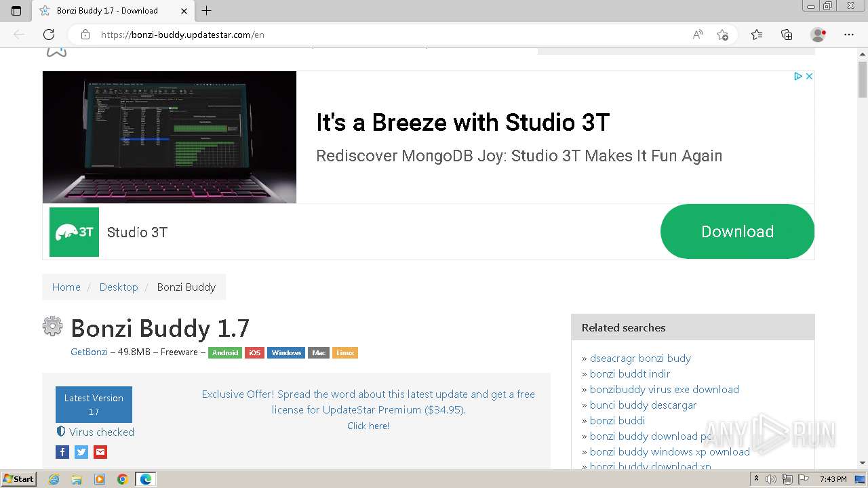Open 'dseacragr bonzi budy' related search
Image resolution: width=868 pixels, height=488 pixels.
click(640, 358)
